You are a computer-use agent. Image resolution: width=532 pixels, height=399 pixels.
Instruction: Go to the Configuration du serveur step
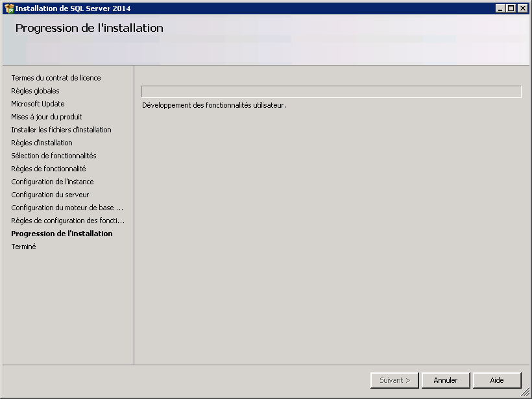tap(50, 195)
